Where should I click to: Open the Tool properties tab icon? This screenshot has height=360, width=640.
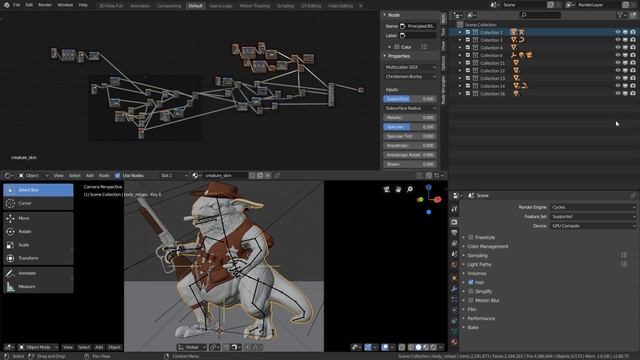click(x=454, y=209)
